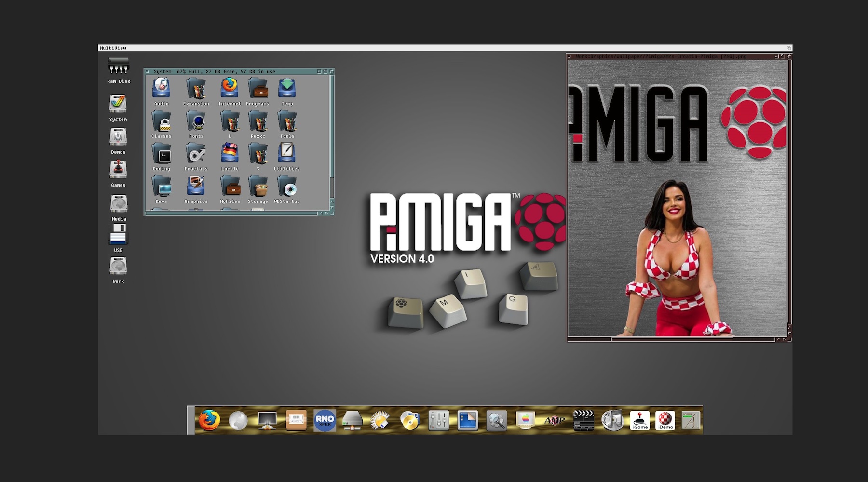
Task: Open the WBStartup folder
Action: [287, 187]
